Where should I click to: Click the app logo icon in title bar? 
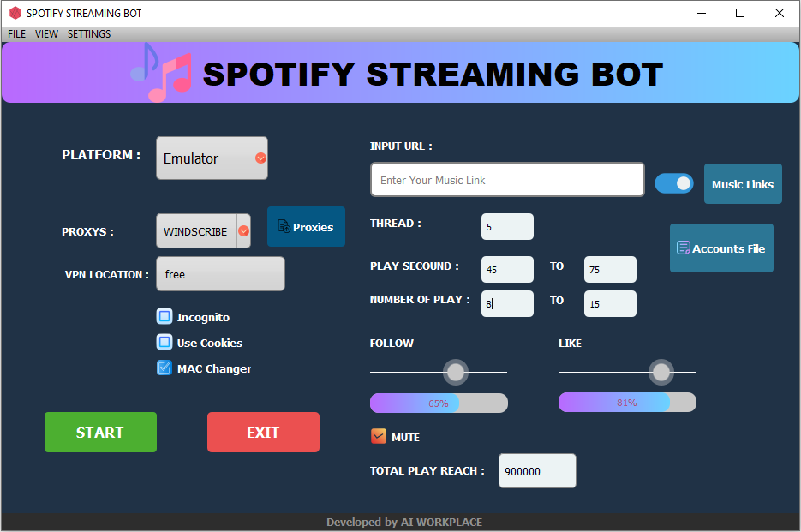point(15,14)
